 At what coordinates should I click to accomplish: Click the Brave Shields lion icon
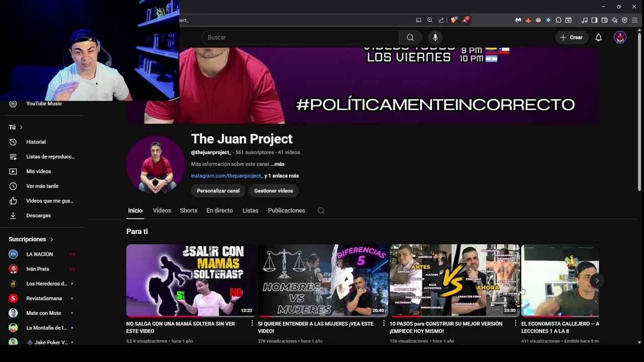[453, 20]
